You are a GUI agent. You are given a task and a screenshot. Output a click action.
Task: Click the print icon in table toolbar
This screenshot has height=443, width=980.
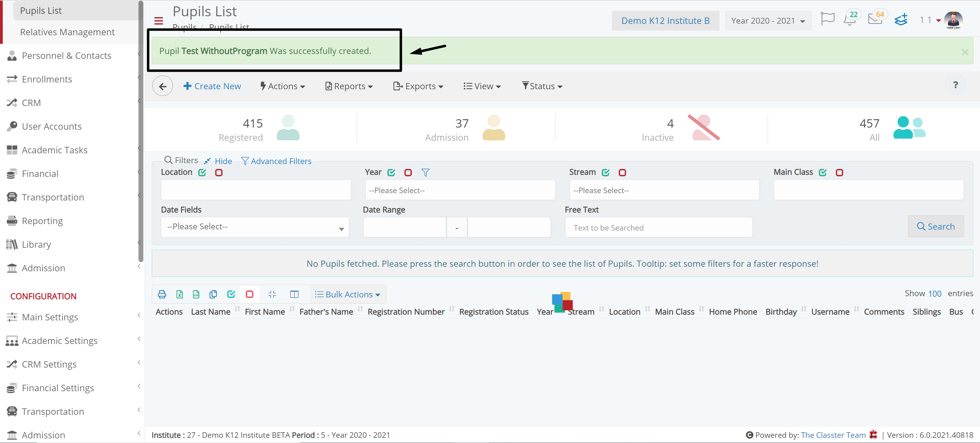(x=162, y=294)
